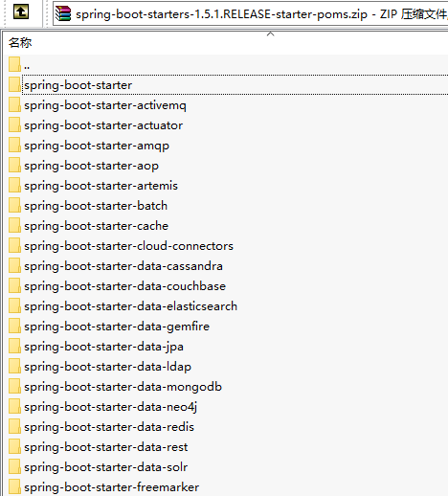Viewport: 448px width, 496px height.
Task: Select spring-boot-starter-data-gemfire folder name
Action: 117,327
